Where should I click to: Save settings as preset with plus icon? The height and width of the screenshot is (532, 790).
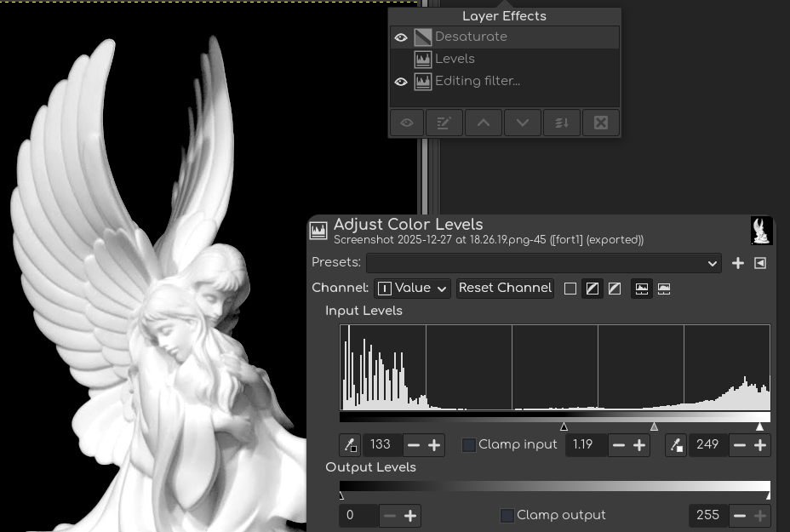738,263
